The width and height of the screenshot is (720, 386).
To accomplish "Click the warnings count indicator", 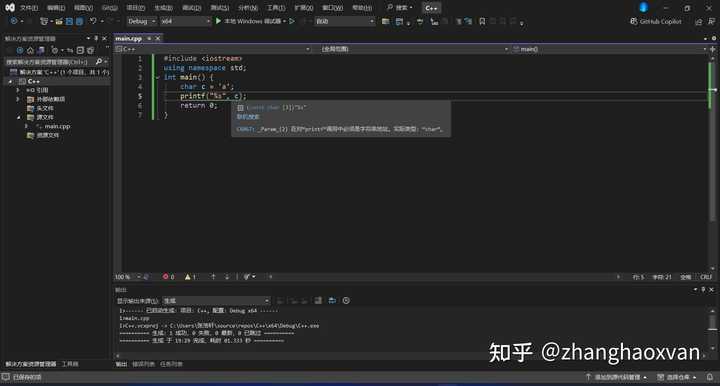I will pyautogui.click(x=191, y=277).
